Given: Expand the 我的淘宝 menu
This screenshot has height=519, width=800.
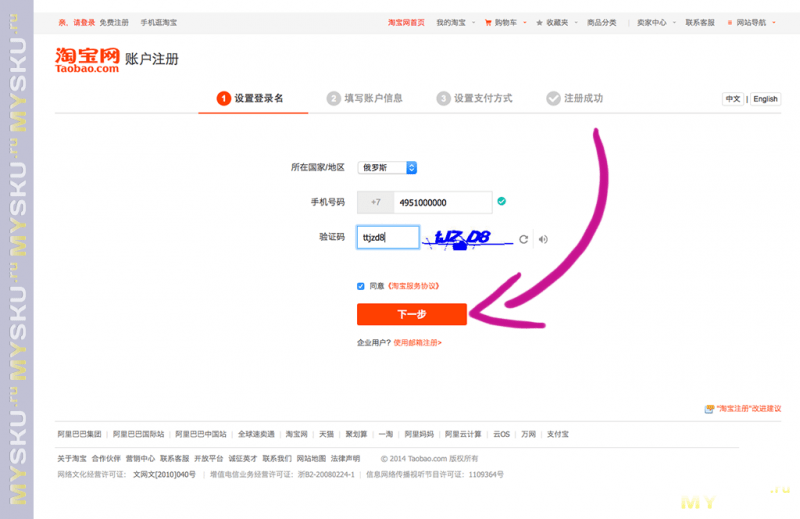Looking at the screenshot, I should pyautogui.click(x=455, y=22).
